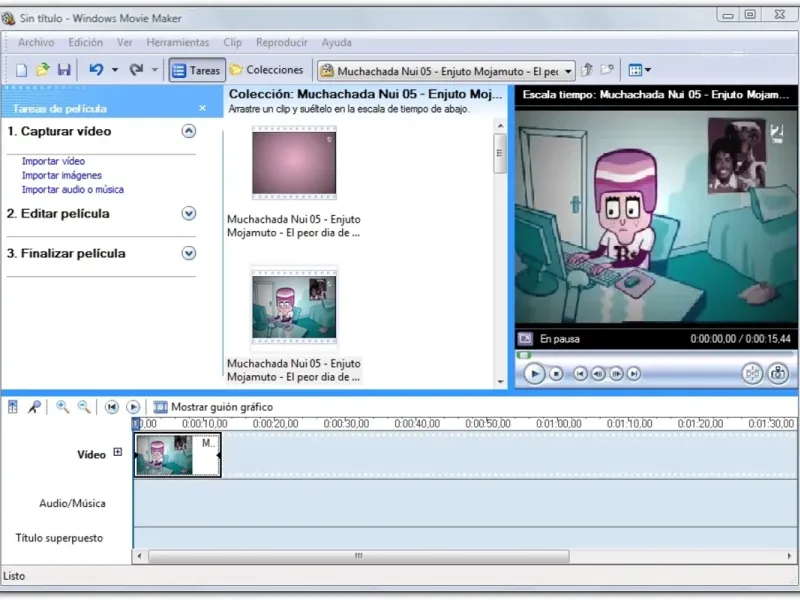The image size is (800, 600).
Task: Open the Herramientas menu
Action: (177, 43)
